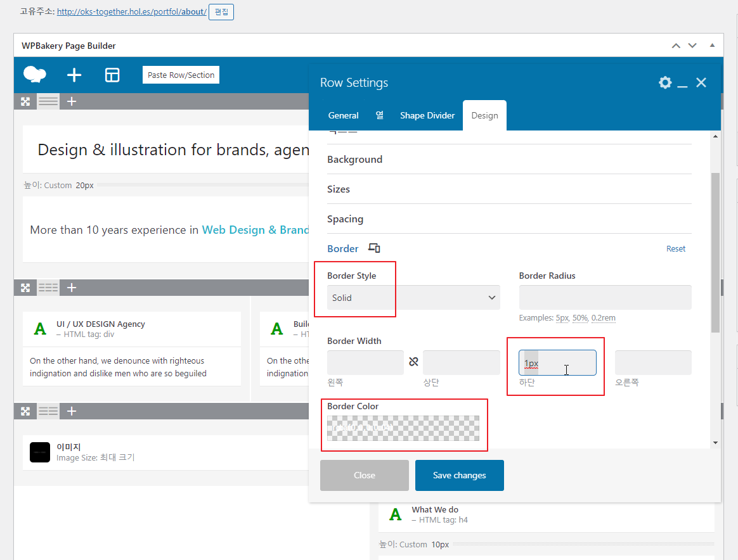
Task: Click Save changes button
Action: click(460, 475)
